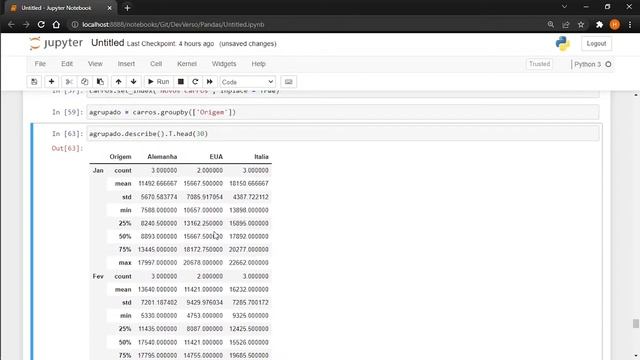Go back with the browser back arrow

[11, 24]
